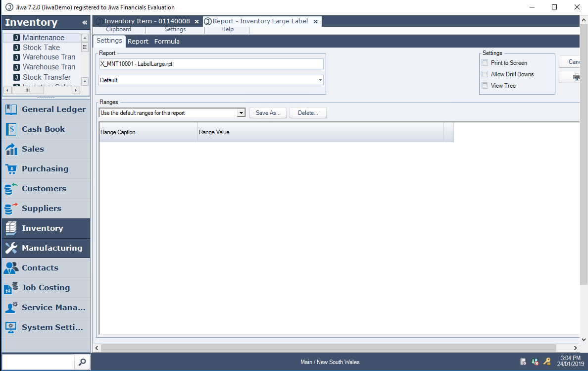Switch to the Formula tab
The image size is (588, 371).
point(167,42)
